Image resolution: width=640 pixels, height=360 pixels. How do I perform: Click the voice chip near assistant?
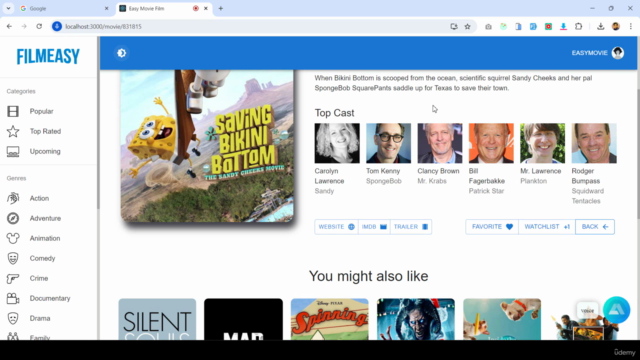587,311
